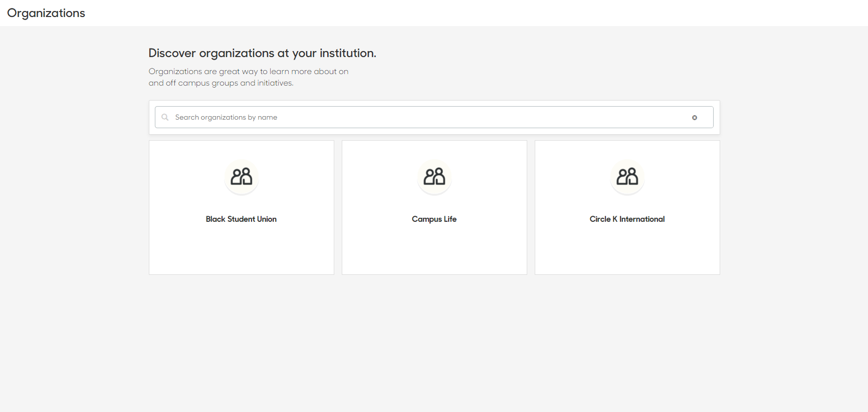
Task: Select the Black Student Union name
Action: [x=241, y=219]
